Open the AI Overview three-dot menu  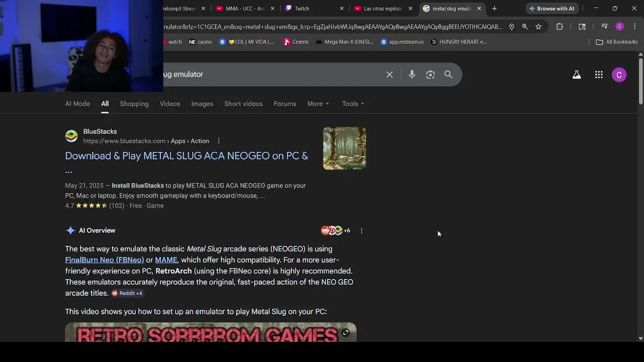[x=361, y=231]
